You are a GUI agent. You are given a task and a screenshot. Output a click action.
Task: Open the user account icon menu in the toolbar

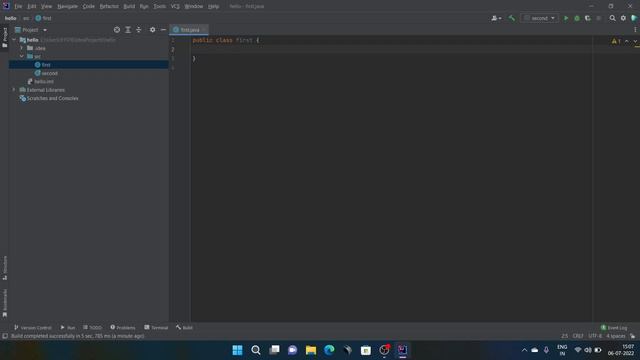496,18
